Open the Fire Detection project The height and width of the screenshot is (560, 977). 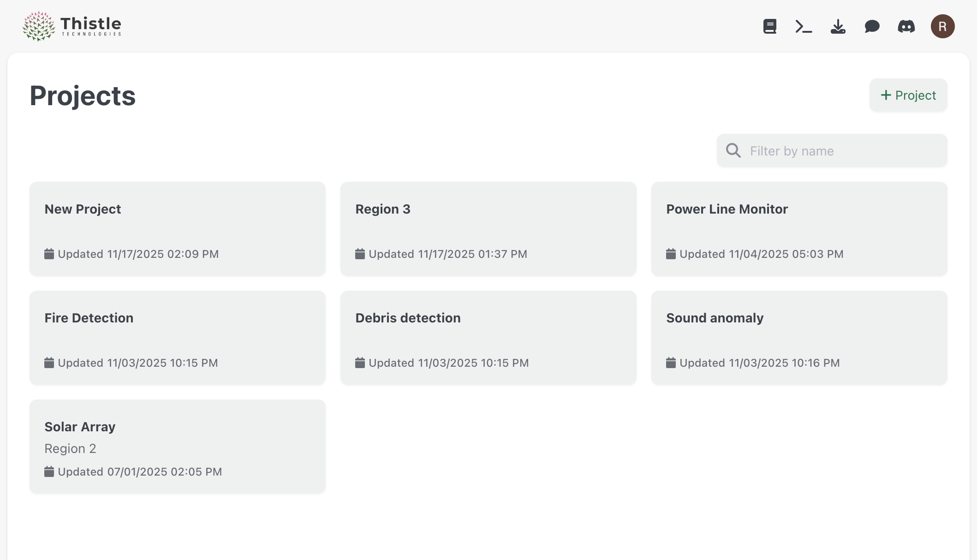coord(177,338)
